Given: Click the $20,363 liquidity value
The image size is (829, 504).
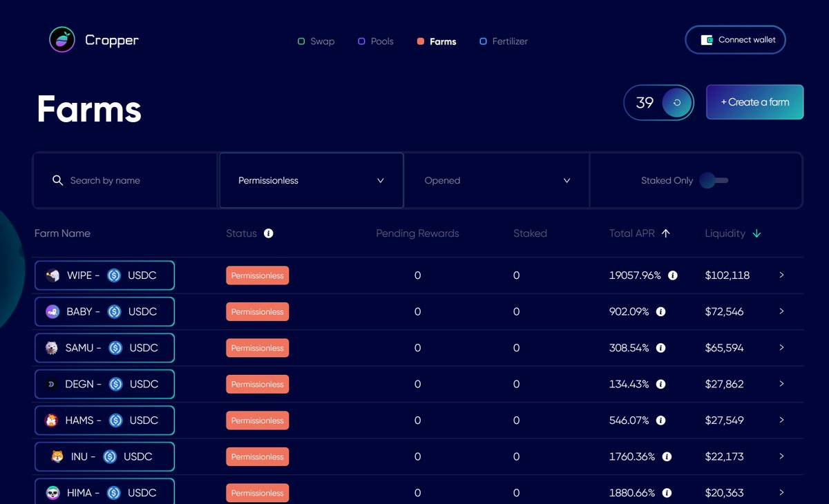Looking at the screenshot, I should pyautogui.click(x=724, y=493).
